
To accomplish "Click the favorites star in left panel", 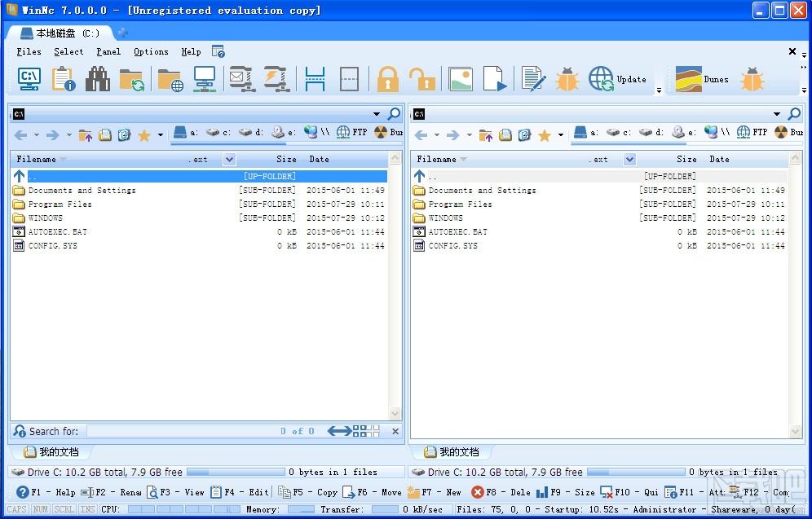I will click(x=144, y=135).
